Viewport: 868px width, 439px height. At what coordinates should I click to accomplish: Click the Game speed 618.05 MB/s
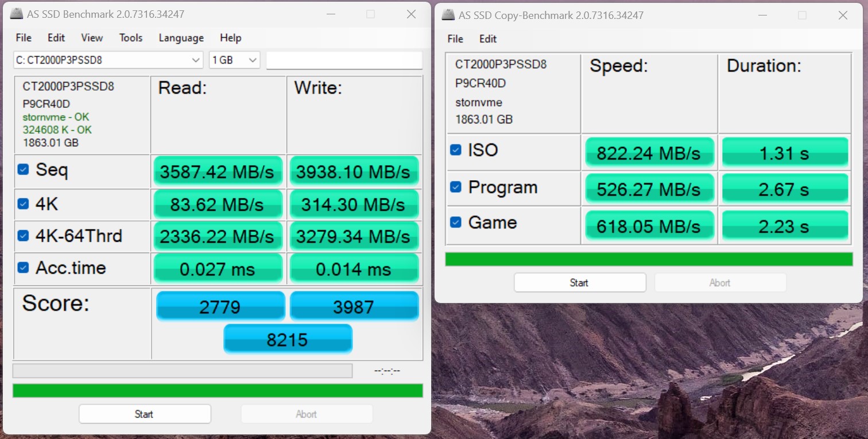[x=649, y=226]
